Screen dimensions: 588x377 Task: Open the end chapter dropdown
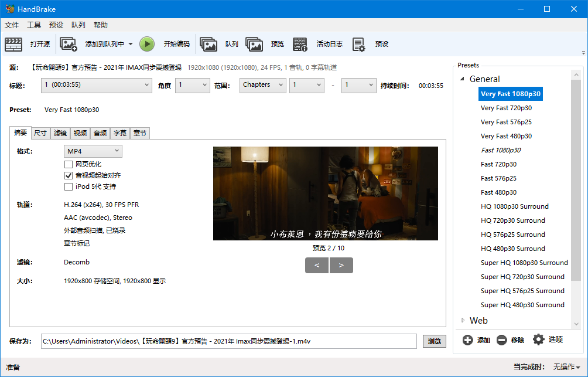tap(359, 85)
